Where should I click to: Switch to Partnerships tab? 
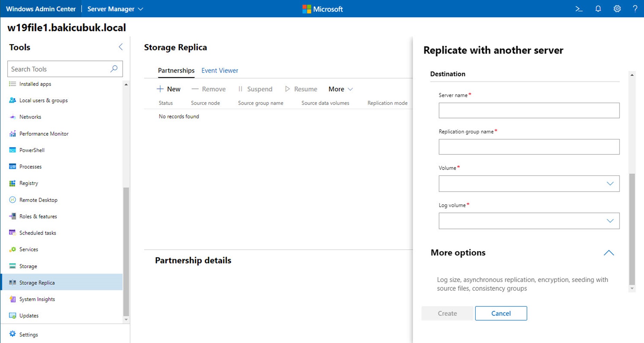pyautogui.click(x=176, y=71)
